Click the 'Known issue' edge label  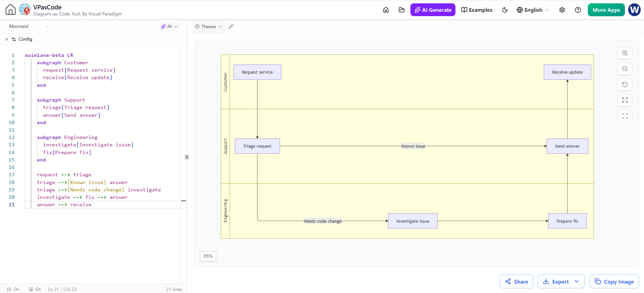pyautogui.click(x=413, y=146)
